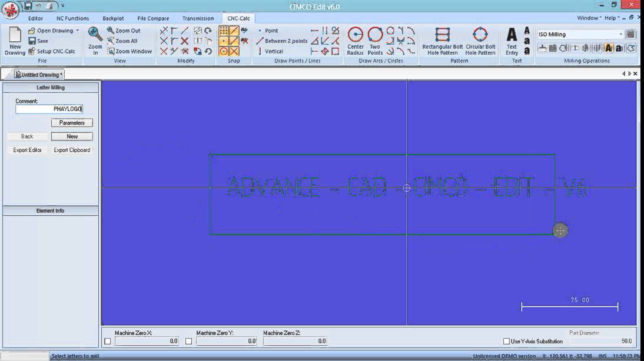Click Zoom All in View group

[x=122, y=41]
